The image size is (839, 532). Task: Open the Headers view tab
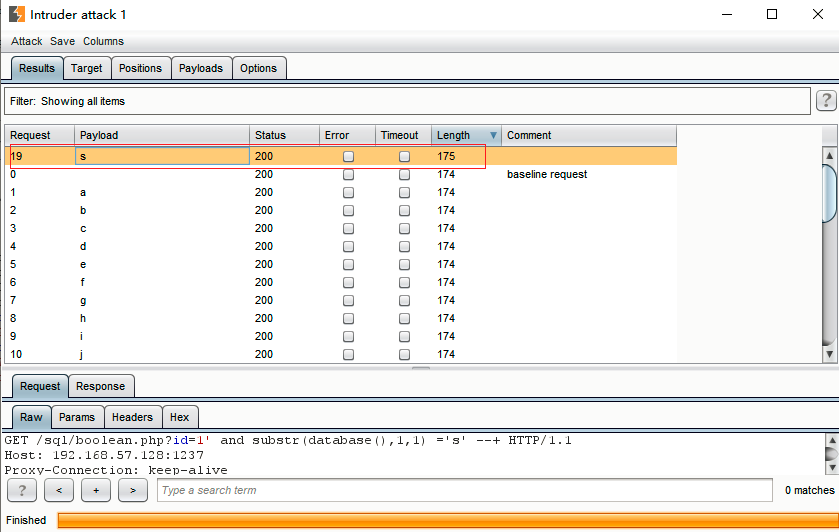132,417
